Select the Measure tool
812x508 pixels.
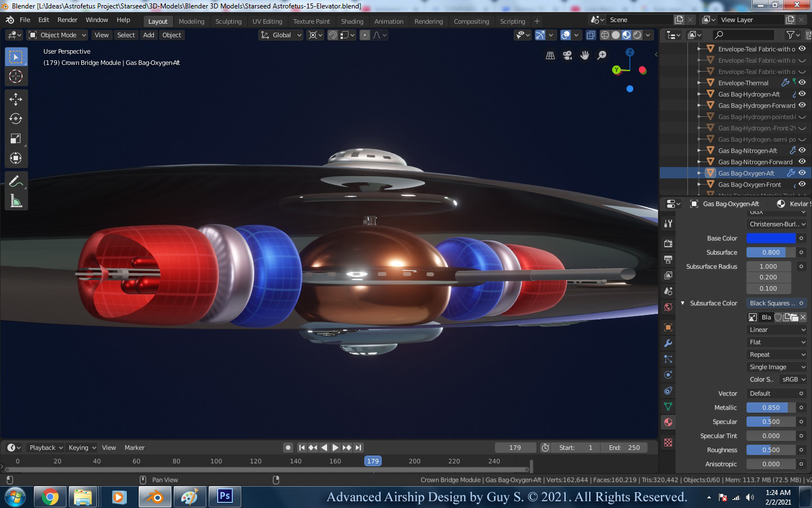(16, 201)
